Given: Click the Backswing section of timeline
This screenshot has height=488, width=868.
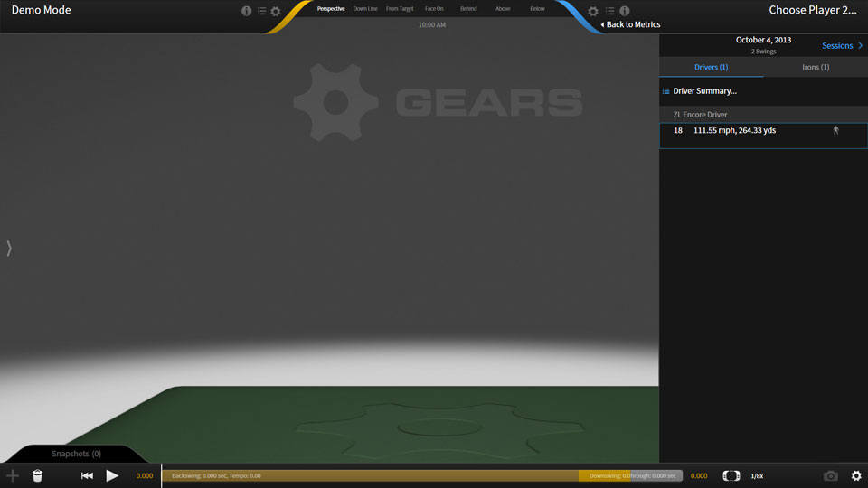Looking at the screenshot, I should coord(371,476).
